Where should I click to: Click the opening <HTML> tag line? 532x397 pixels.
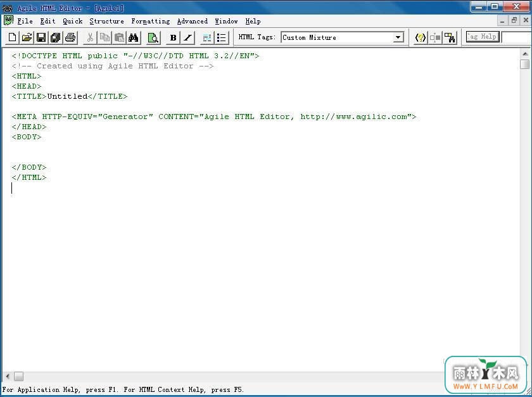point(27,76)
